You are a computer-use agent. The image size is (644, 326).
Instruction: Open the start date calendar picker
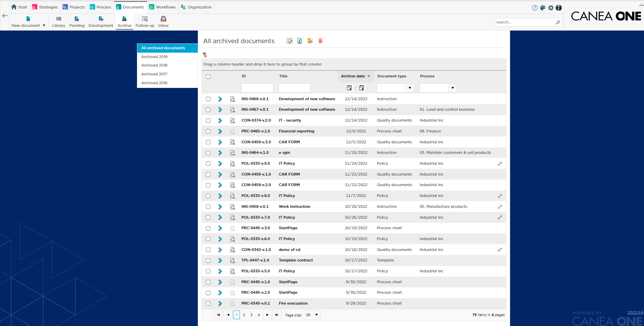(x=349, y=88)
